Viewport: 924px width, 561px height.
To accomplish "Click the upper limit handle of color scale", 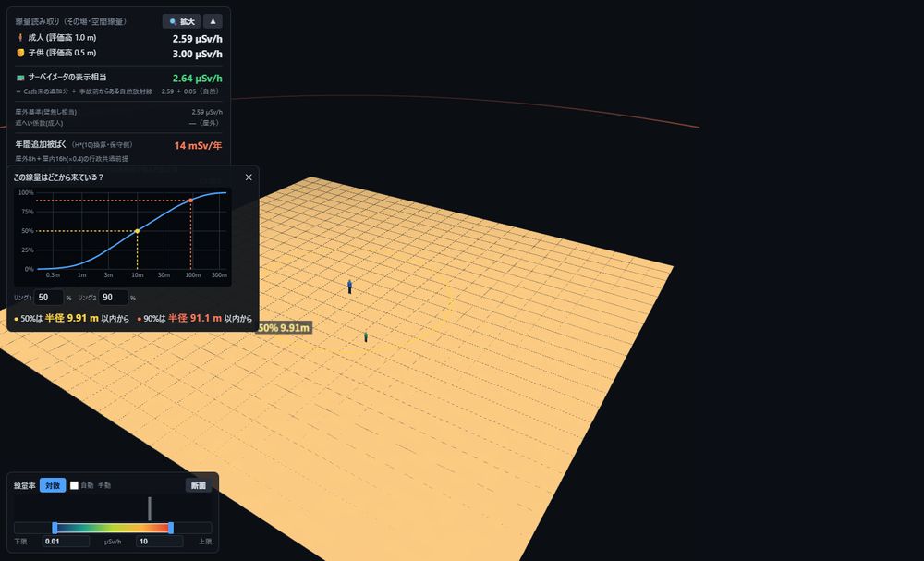I will click(171, 528).
